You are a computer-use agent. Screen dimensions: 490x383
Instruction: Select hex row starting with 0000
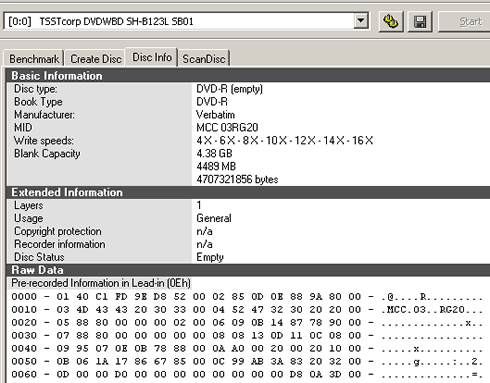pos(247,297)
